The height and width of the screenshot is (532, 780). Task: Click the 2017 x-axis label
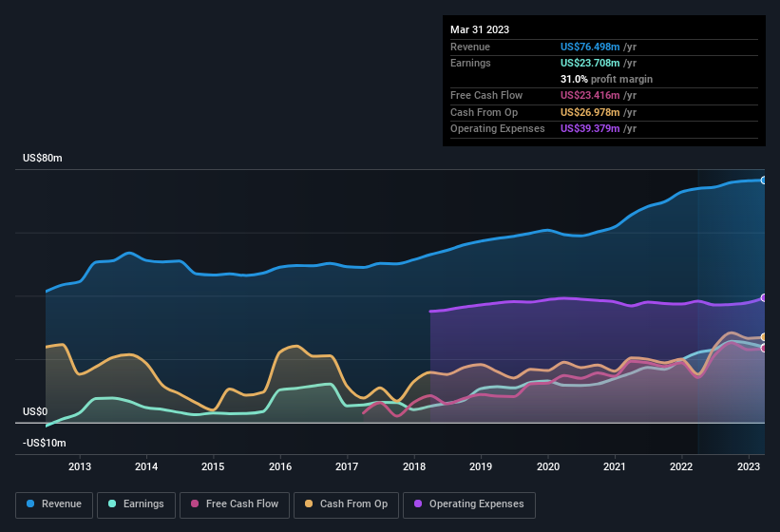click(x=347, y=466)
